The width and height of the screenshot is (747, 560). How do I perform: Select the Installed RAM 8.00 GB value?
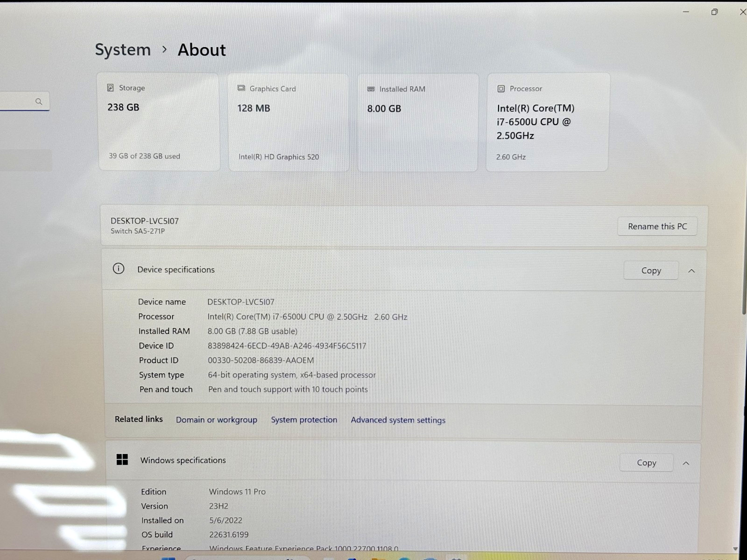coord(384,109)
